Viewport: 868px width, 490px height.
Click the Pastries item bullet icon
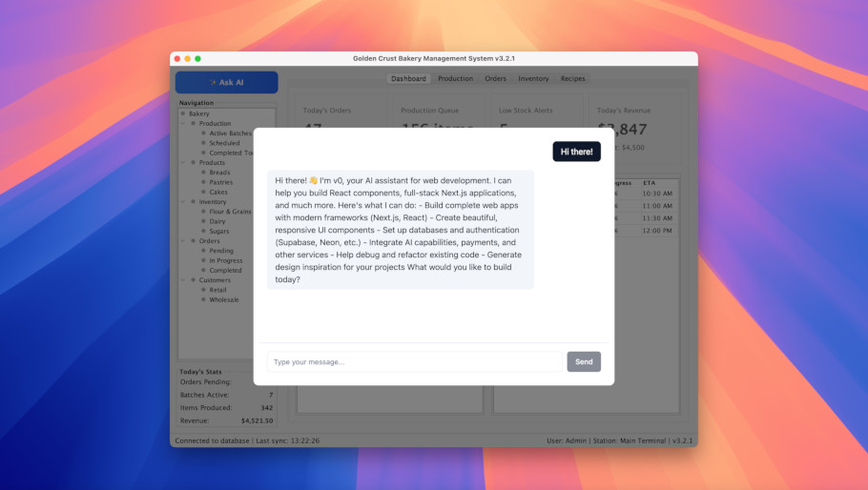(x=203, y=182)
